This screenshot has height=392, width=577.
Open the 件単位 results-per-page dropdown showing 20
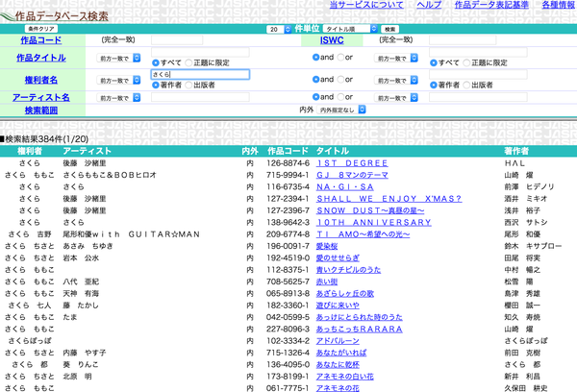point(277,30)
